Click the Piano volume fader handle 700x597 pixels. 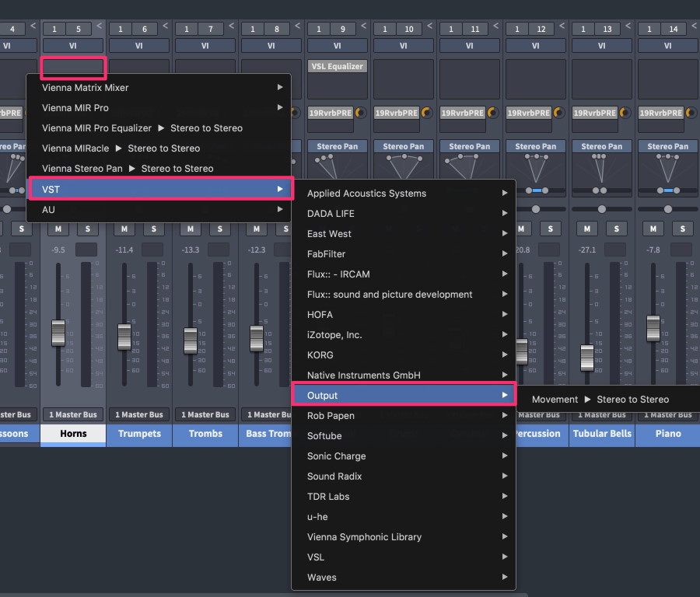[x=653, y=328]
